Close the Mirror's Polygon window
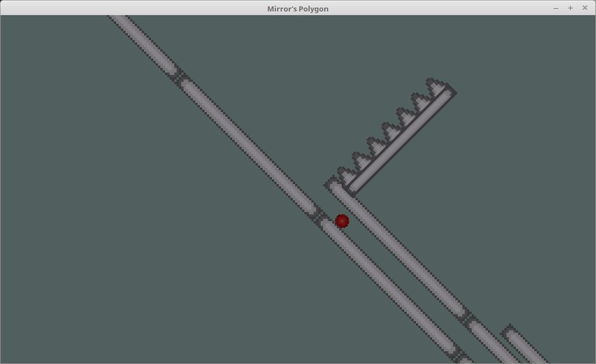The height and width of the screenshot is (364, 596). [x=584, y=8]
